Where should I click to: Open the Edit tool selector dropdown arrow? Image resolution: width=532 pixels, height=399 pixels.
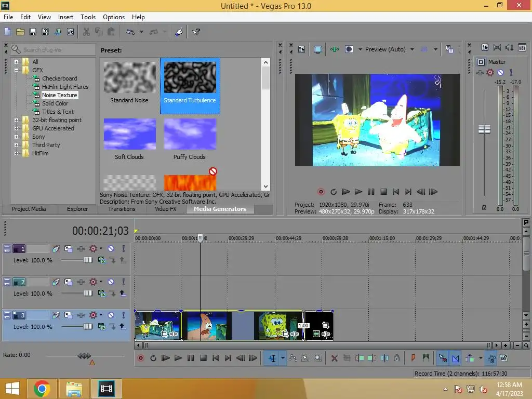tap(283, 358)
